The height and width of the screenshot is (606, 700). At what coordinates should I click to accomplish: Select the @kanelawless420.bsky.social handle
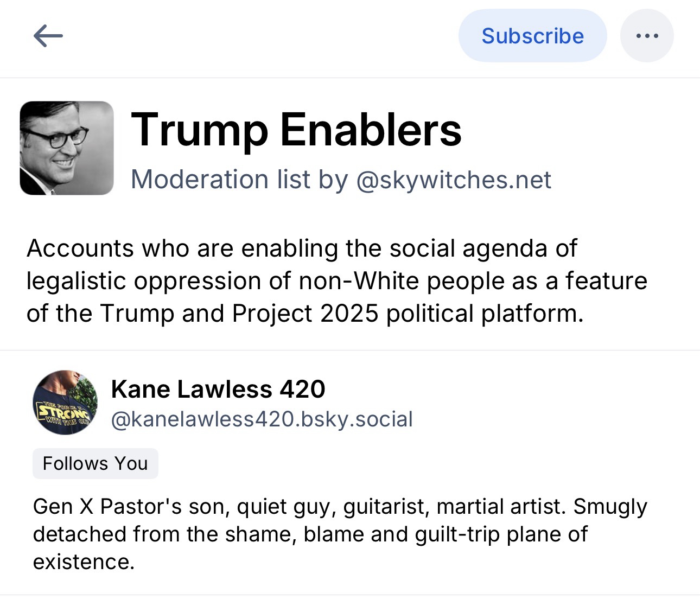point(262,419)
